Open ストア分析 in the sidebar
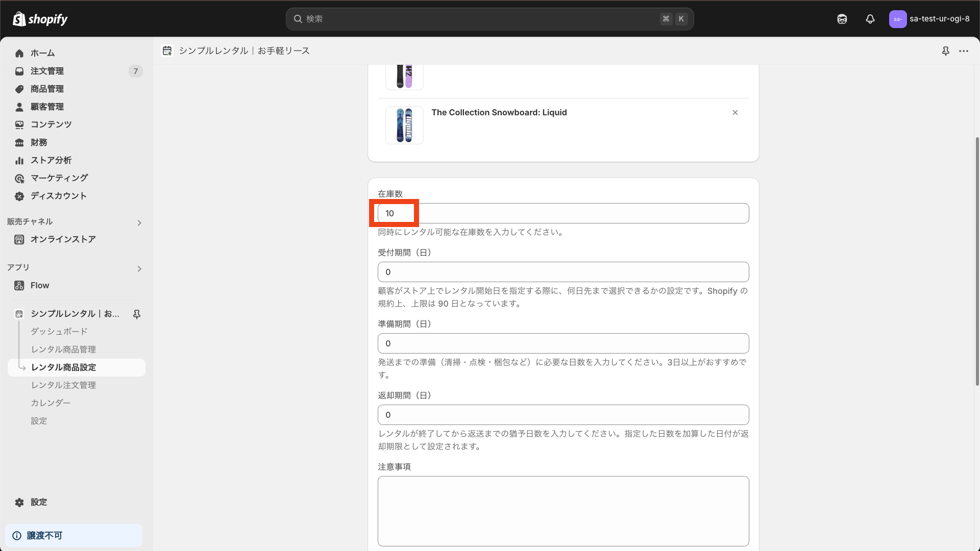The width and height of the screenshot is (980, 551). [x=51, y=160]
